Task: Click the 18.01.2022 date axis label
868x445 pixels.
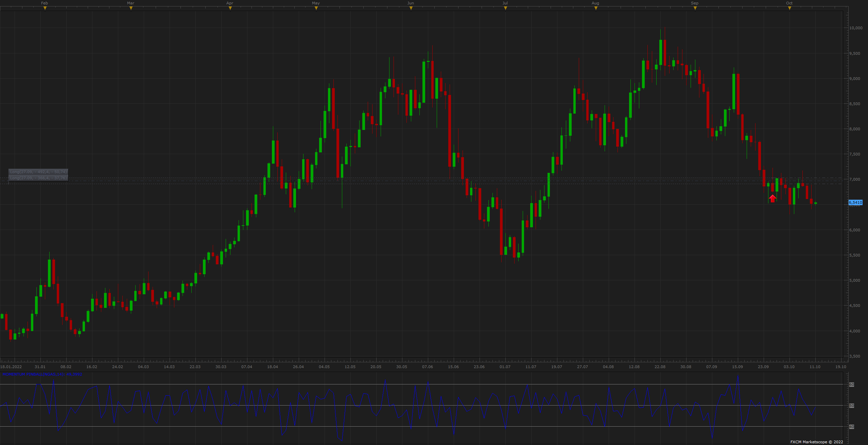Action: tap(11, 367)
